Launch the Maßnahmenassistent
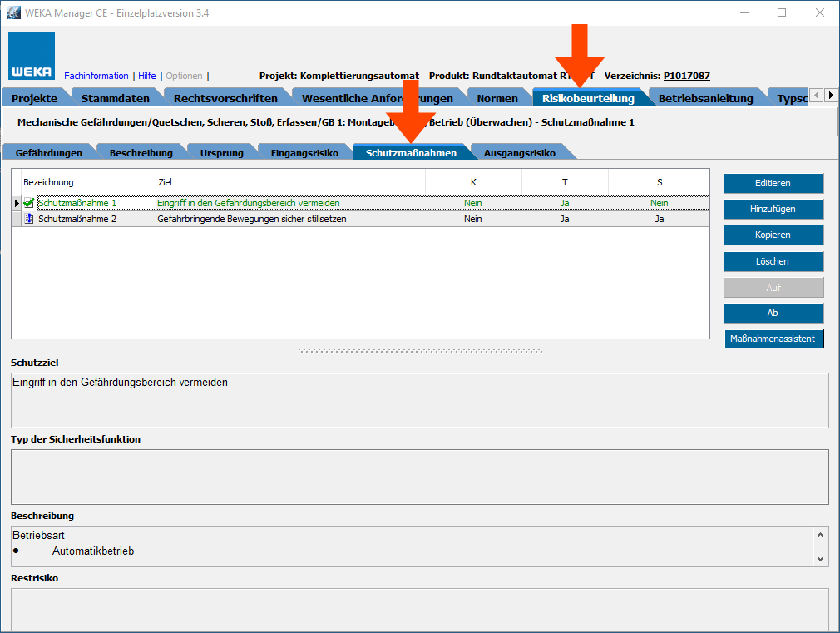 [773, 339]
